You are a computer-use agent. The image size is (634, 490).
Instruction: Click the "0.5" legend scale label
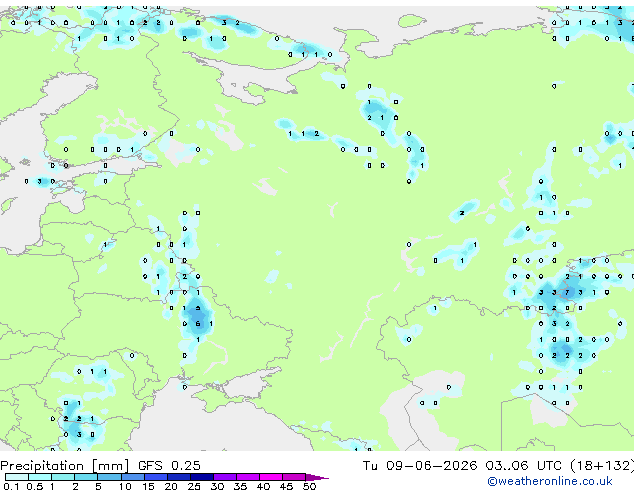[x=35, y=486]
